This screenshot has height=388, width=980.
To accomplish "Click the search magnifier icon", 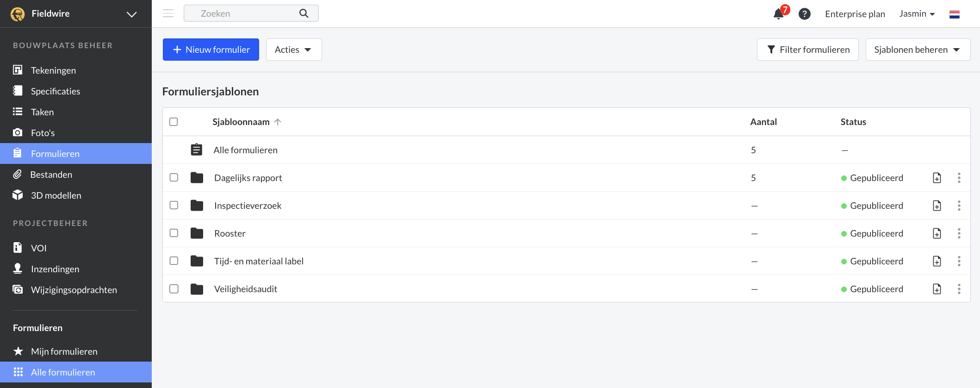I will tap(304, 13).
